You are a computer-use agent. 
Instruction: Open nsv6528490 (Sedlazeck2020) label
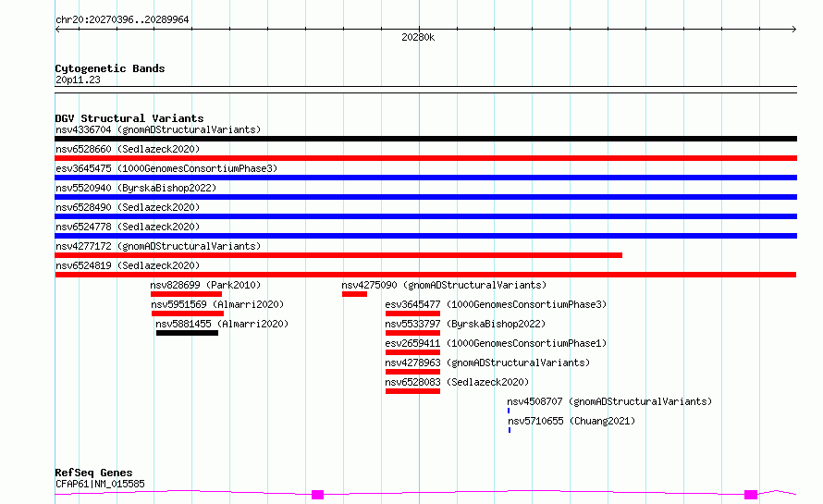pos(128,207)
